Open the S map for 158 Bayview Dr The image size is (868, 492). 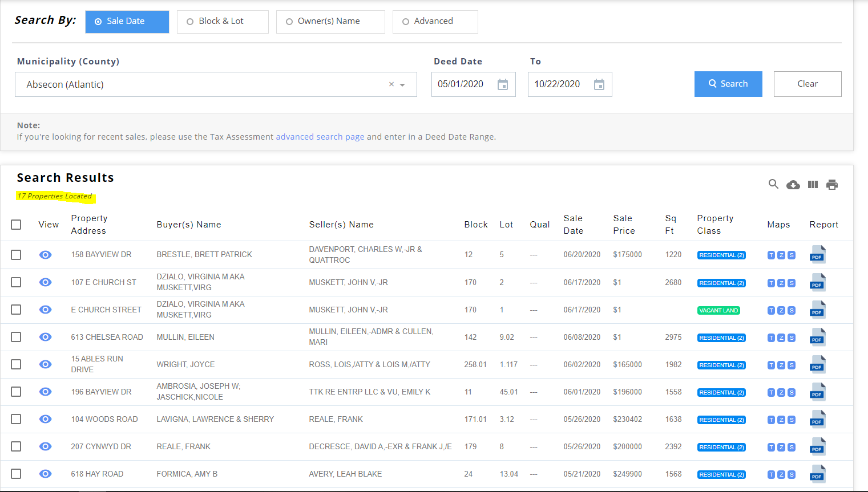pos(792,255)
